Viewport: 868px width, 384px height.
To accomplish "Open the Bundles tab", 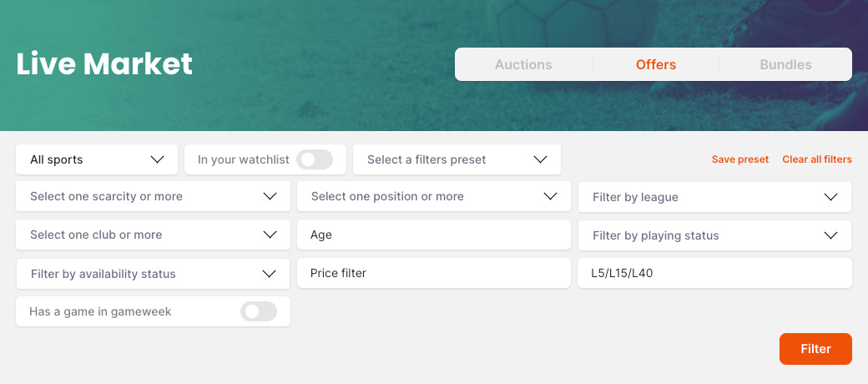I will [x=785, y=64].
